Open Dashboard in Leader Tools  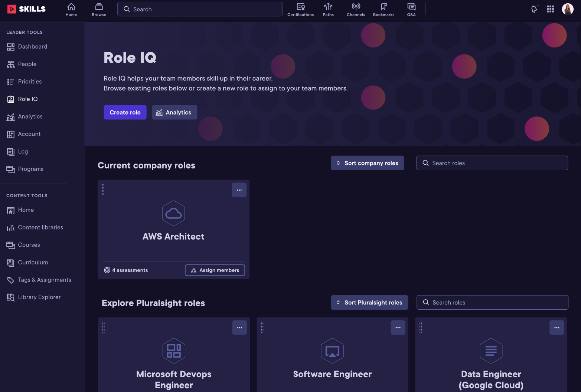click(27, 47)
